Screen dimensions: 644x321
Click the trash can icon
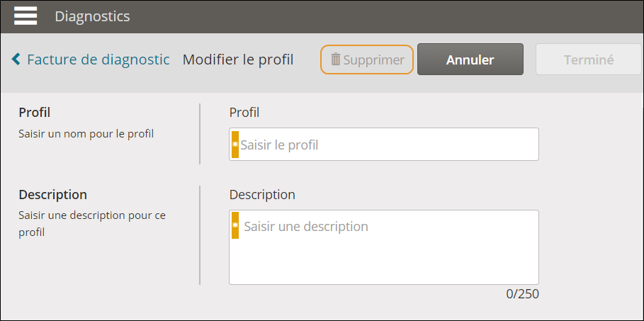[x=336, y=60]
